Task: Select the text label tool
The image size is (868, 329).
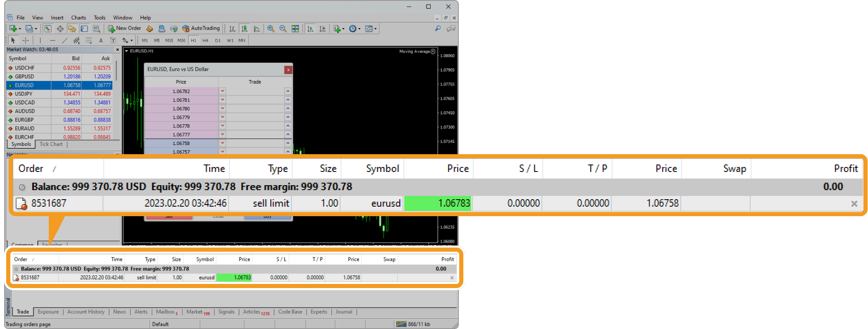Action: pyautogui.click(x=113, y=40)
